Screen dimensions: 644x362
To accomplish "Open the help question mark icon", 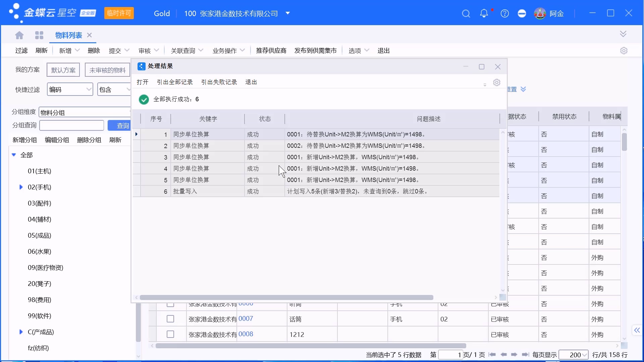I will tap(505, 13).
